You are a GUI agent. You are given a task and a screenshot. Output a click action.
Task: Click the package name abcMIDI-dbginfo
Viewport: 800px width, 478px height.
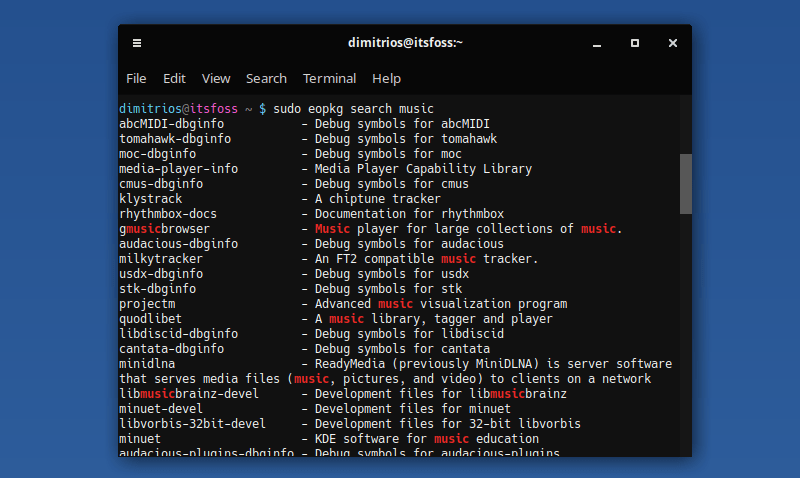point(171,124)
